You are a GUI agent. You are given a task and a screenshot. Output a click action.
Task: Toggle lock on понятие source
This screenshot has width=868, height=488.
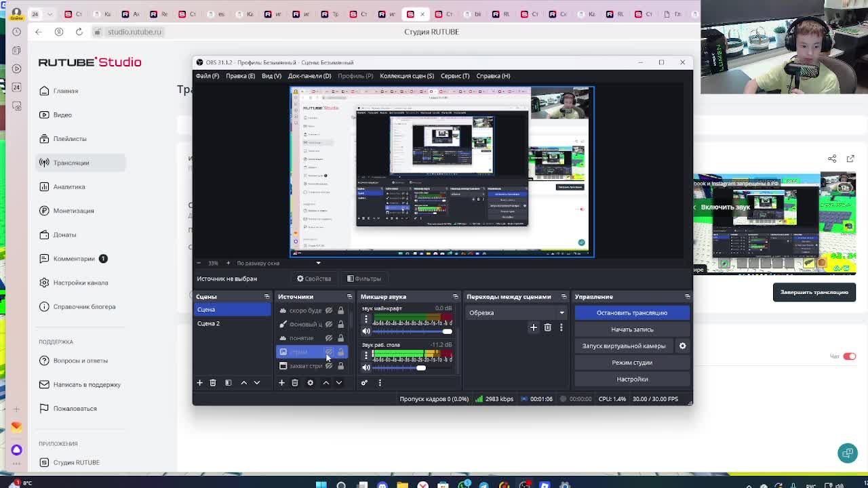pyautogui.click(x=340, y=338)
